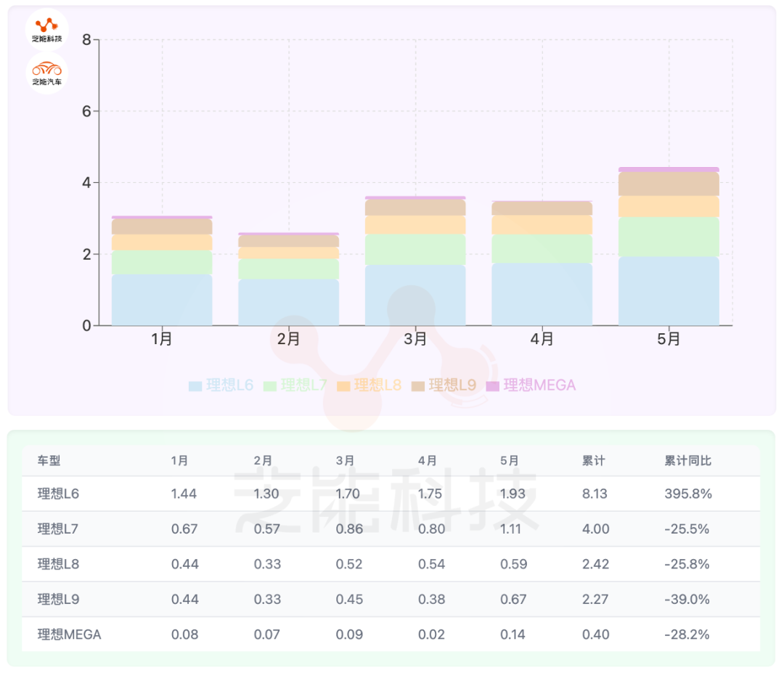Toggle the 理想L9 legend label
Image resolution: width=784 pixels, height=673 pixels.
coord(452,385)
